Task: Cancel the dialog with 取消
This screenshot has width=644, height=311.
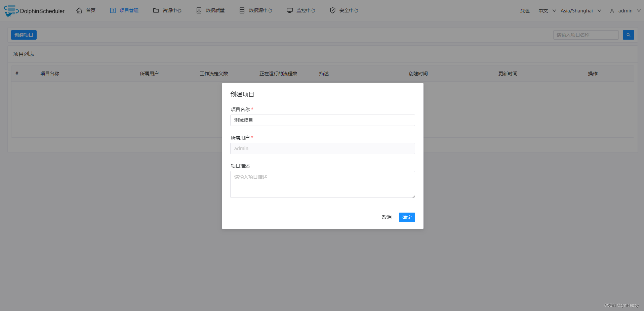Action: 387,217
